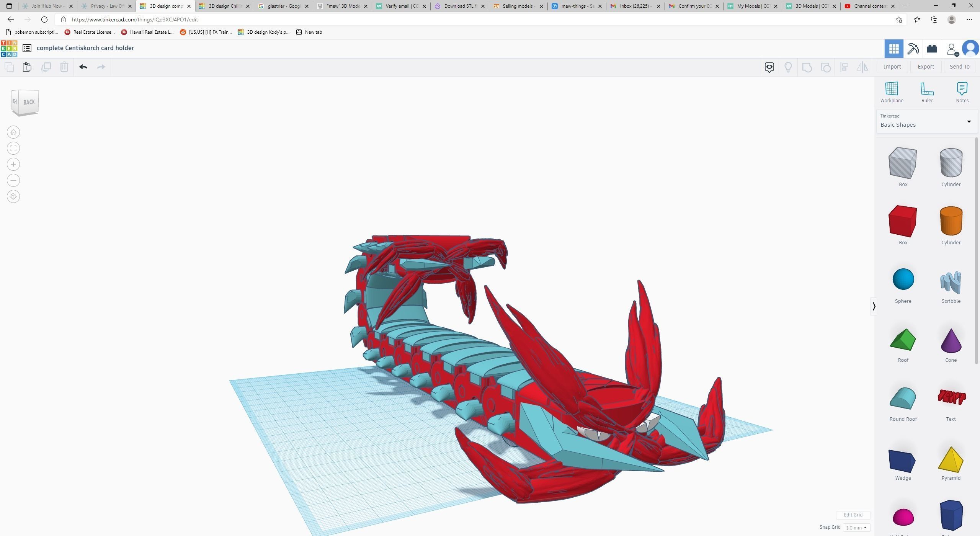The width and height of the screenshot is (980, 536).
Task: Open the 'Hawaii Real Estate L...' bookmark
Action: pyautogui.click(x=147, y=32)
